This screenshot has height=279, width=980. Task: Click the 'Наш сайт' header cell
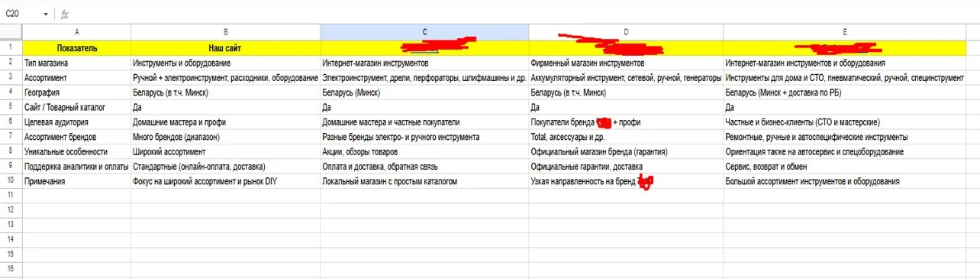[x=225, y=47]
